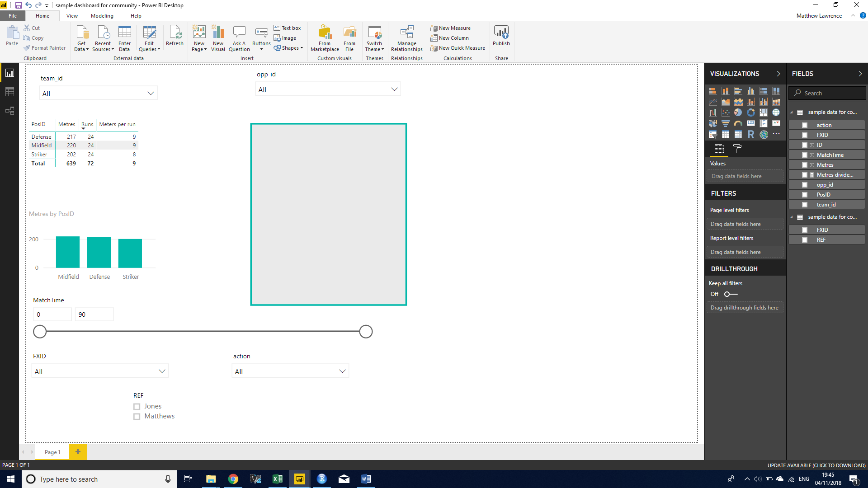Collapse the Visualizations pane chevron
The image size is (868, 488).
tap(778, 74)
